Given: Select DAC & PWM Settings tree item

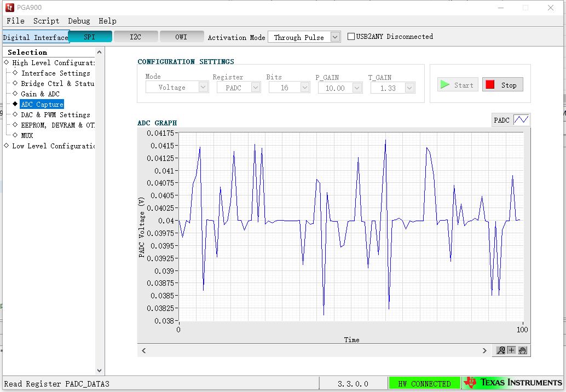Looking at the screenshot, I should pyautogui.click(x=56, y=115).
